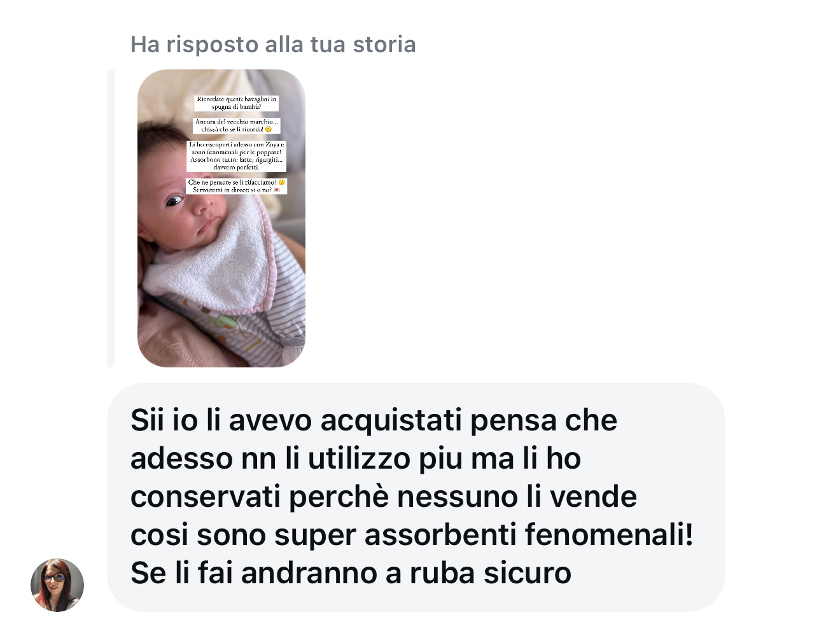Click the 'Ha risposto alla tua storia' label
This screenshot has height=617, width=840.
pos(273,45)
